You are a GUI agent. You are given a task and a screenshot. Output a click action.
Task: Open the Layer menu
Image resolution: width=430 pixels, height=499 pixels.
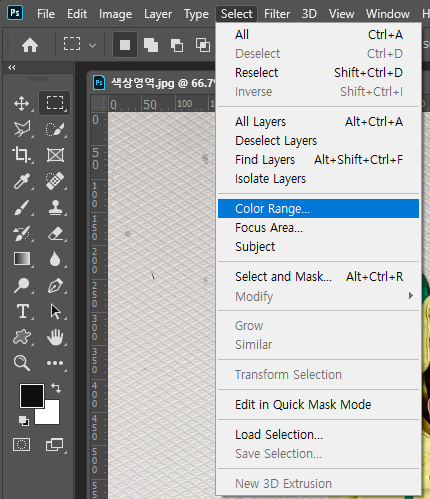tap(158, 14)
